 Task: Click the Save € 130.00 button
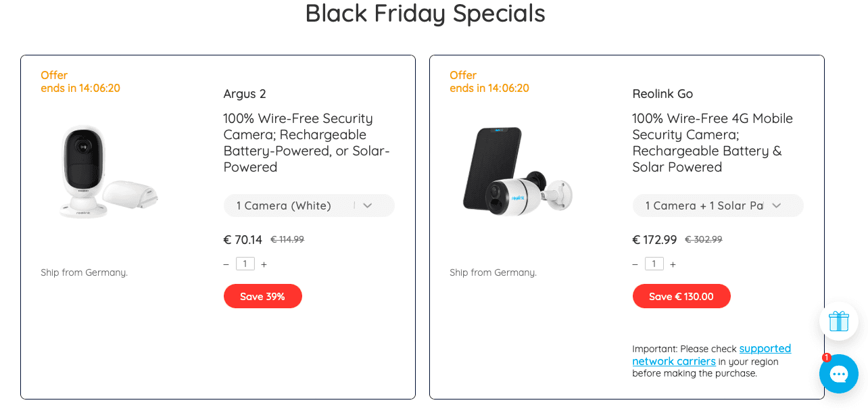point(681,296)
